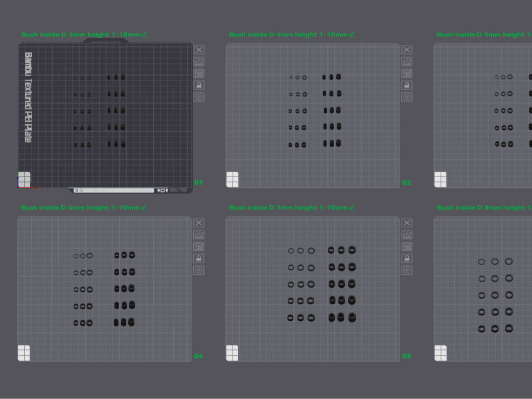Image resolution: width=532 pixels, height=399 pixels.
Task: Click the 'Bush inside D 7mm height 1-10mm' title
Action: point(288,207)
